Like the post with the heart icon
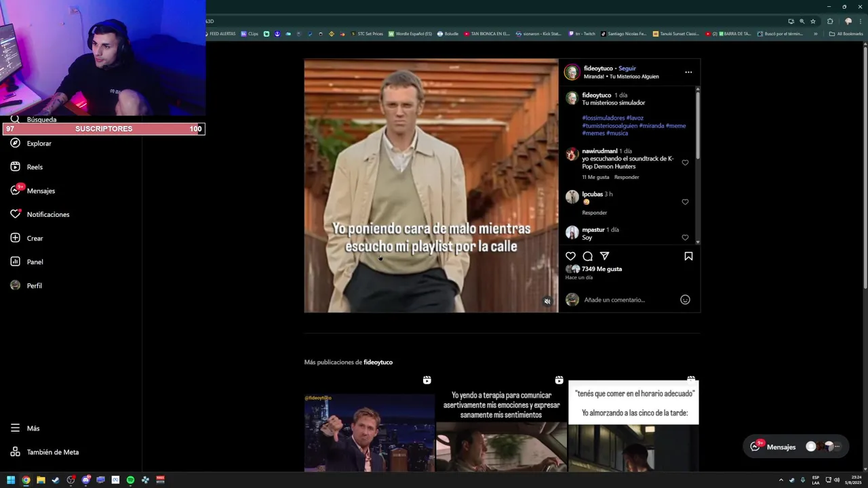 570,256
